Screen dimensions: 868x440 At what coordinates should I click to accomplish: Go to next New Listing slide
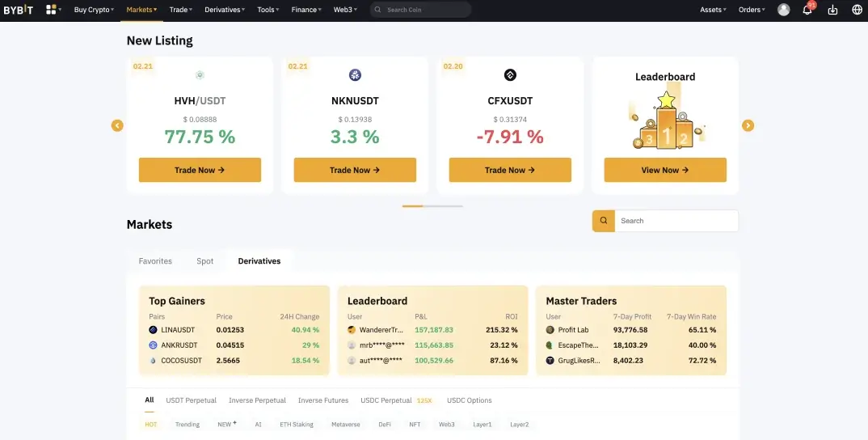[748, 126]
